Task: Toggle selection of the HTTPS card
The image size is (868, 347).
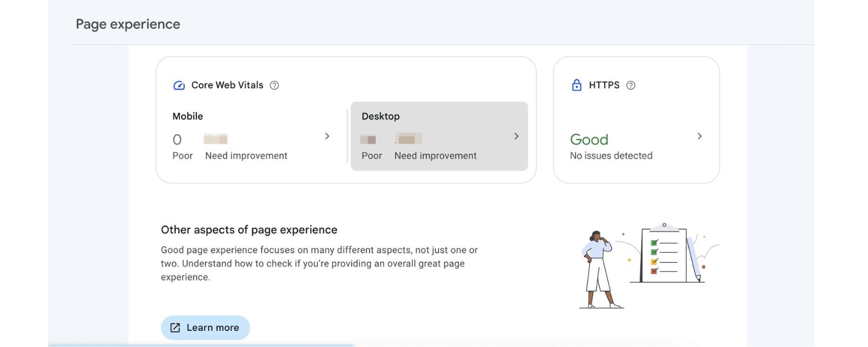Action: click(x=637, y=120)
